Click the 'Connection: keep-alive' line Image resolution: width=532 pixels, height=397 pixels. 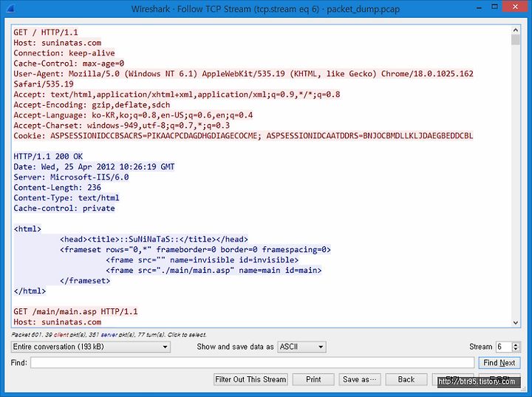pyautogui.click(x=64, y=53)
